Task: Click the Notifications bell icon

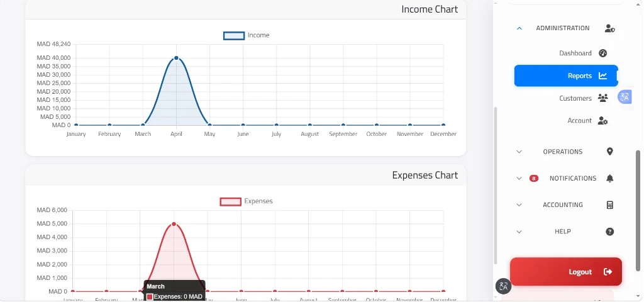Action: [x=609, y=178]
